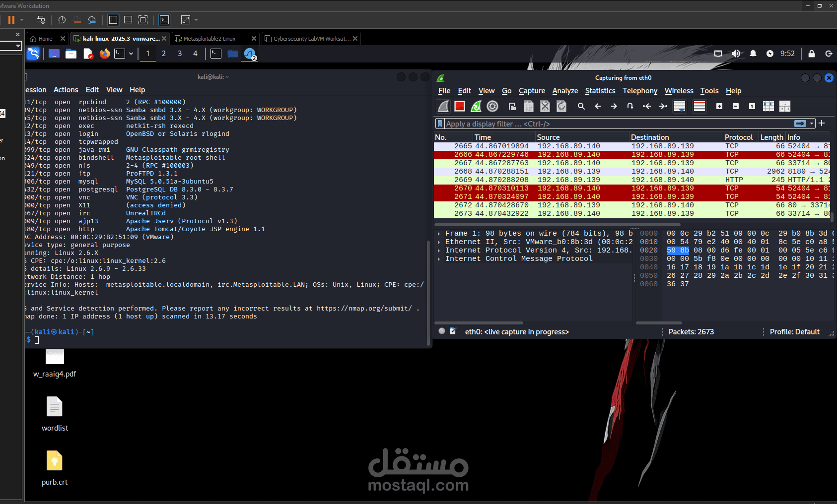Select packet 2669 HTTP row
This screenshot has height=504, width=837.
[632, 180]
